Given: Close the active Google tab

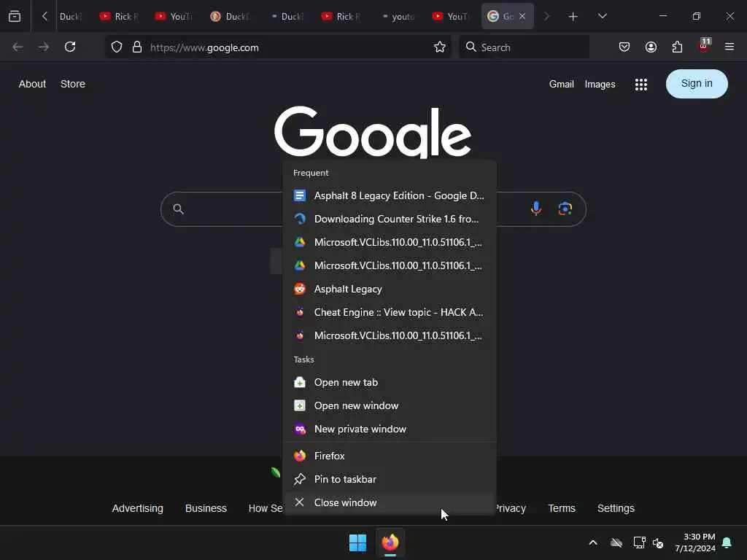Looking at the screenshot, I should (522, 17).
